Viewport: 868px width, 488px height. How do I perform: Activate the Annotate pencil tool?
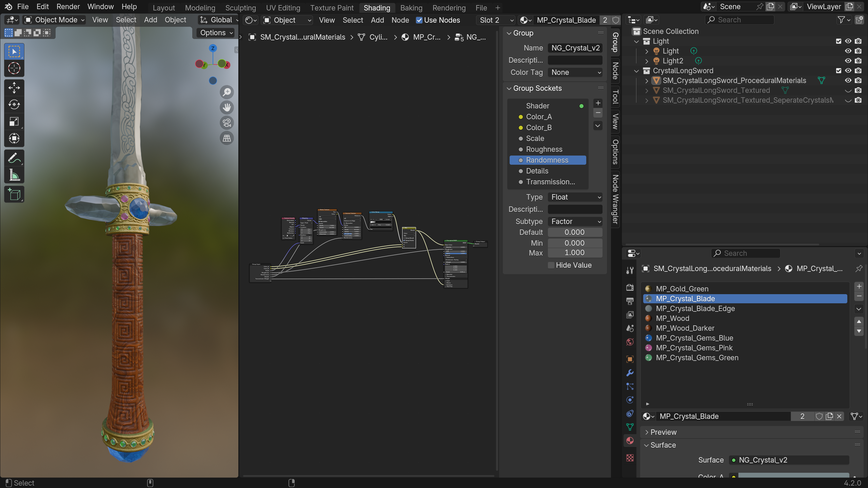(14, 158)
